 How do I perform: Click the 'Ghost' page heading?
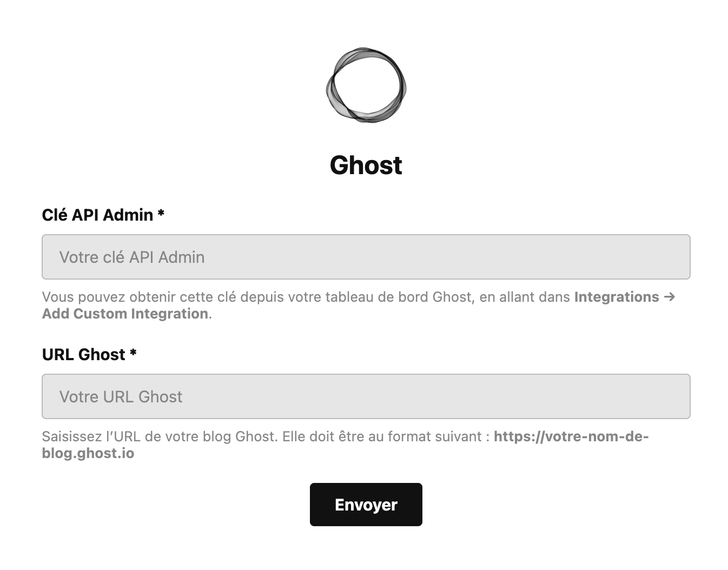point(366,164)
